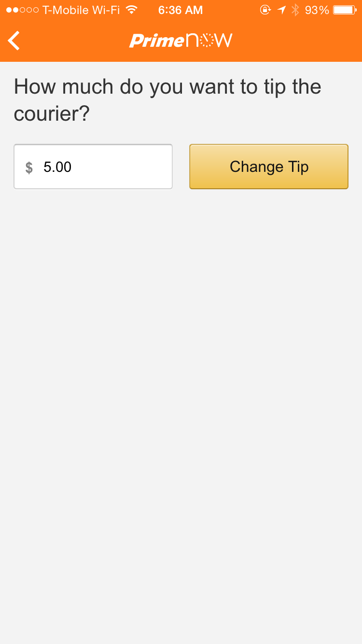The height and width of the screenshot is (644, 362).
Task: Tap the back arrow in header
Action: tap(14, 41)
